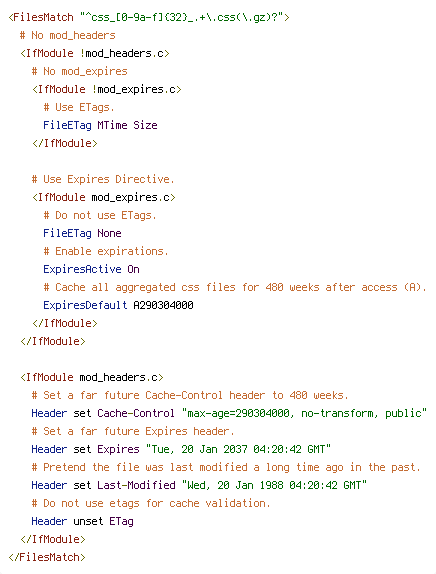Click the opening FilesMatch tag line

(149, 17)
